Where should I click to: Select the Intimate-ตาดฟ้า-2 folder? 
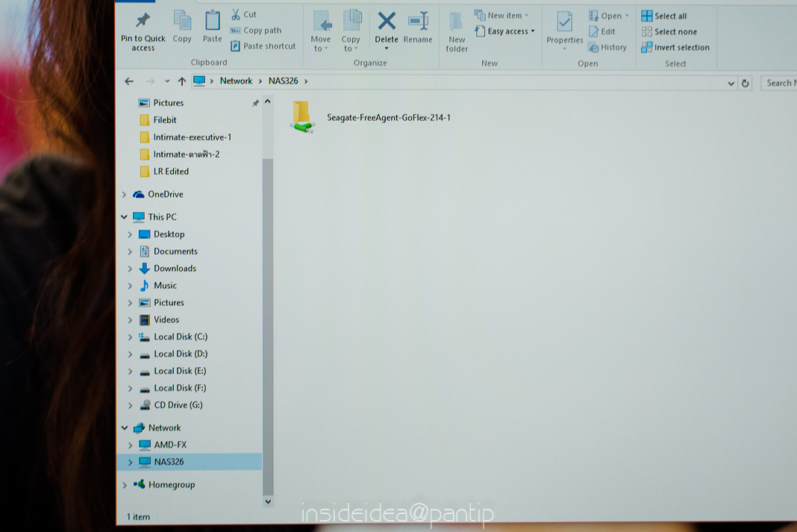click(x=180, y=154)
